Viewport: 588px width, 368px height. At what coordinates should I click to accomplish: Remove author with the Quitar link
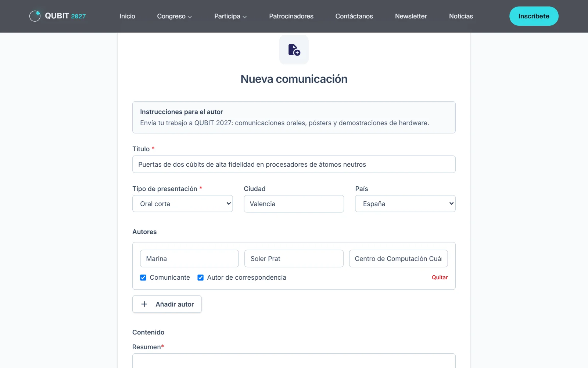(x=440, y=277)
